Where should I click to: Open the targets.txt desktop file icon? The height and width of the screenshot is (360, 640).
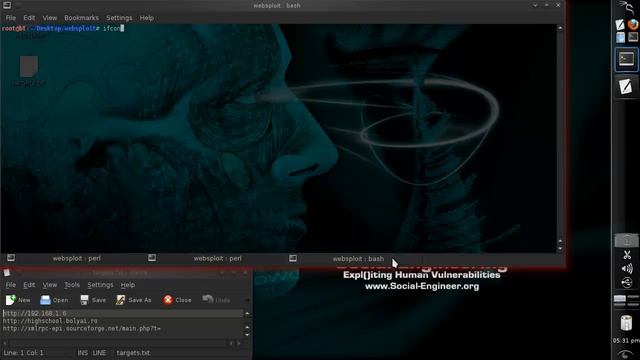pos(29,72)
